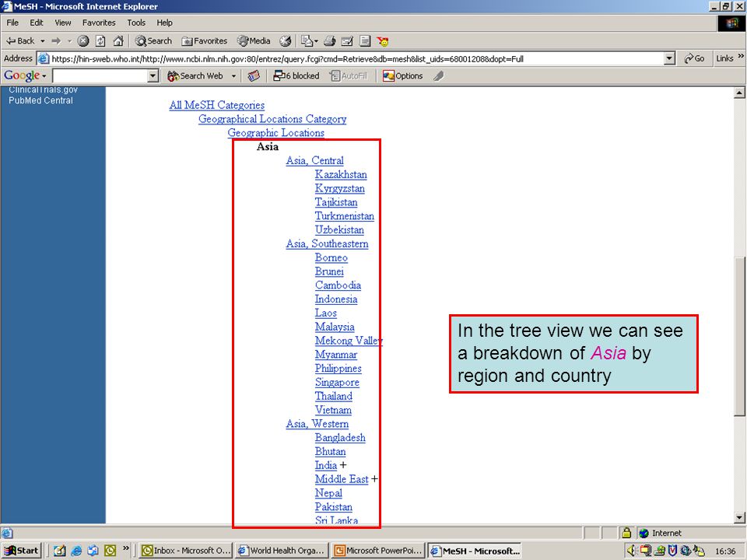Open the Media pane from the toolbar
Image resolution: width=747 pixels, height=560 pixels.
coord(254,41)
